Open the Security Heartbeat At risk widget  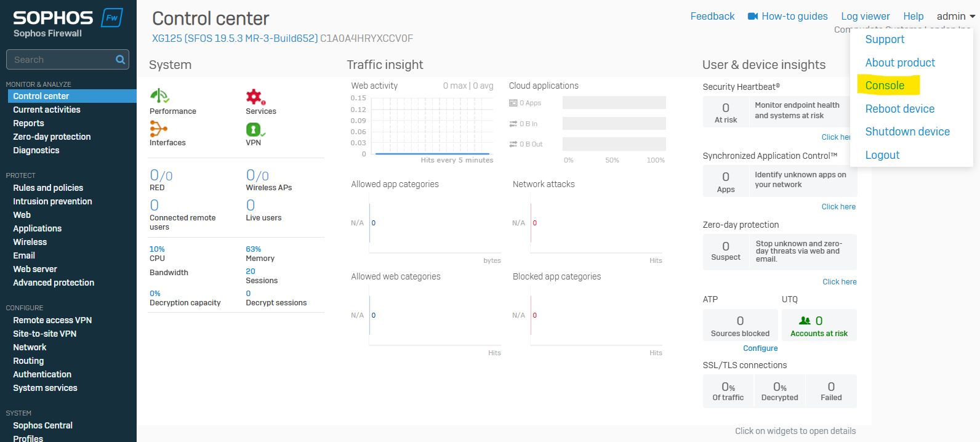pyautogui.click(x=726, y=112)
